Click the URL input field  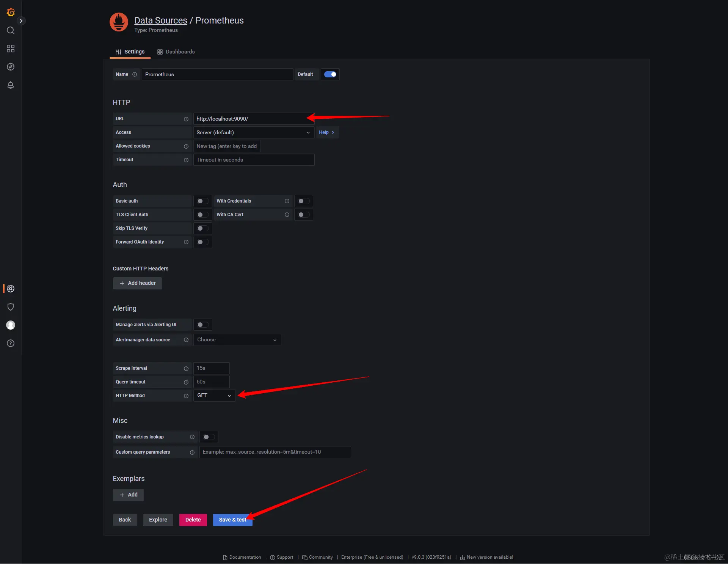[250, 119]
